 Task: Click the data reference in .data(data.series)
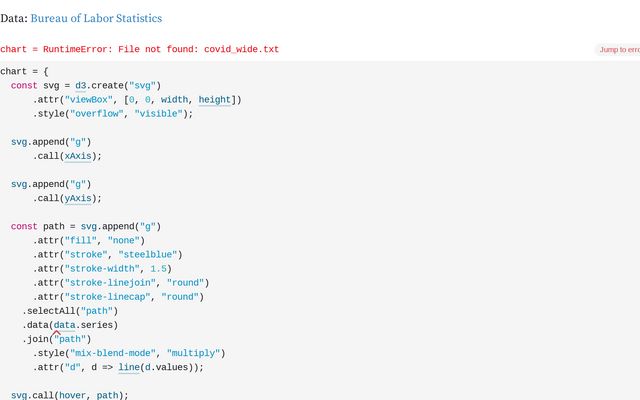64,325
